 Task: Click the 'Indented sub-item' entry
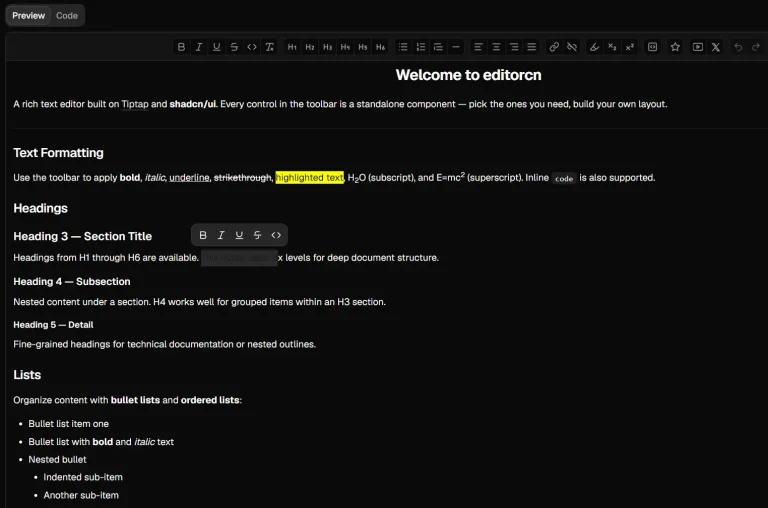83,477
